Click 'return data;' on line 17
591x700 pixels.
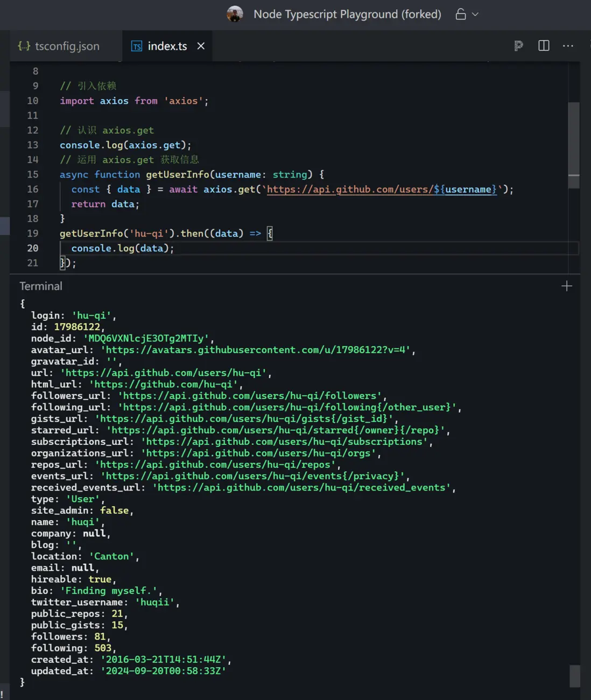click(x=105, y=204)
